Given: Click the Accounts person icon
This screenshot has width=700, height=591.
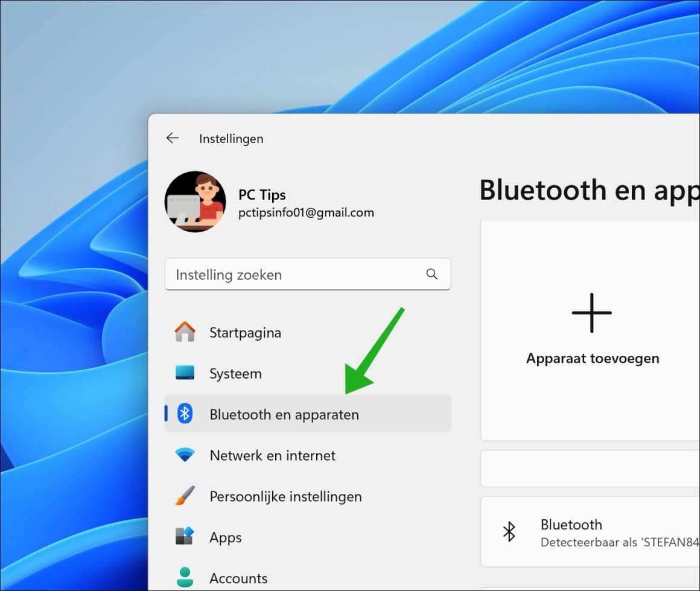Looking at the screenshot, I should (x=185, y=577).
